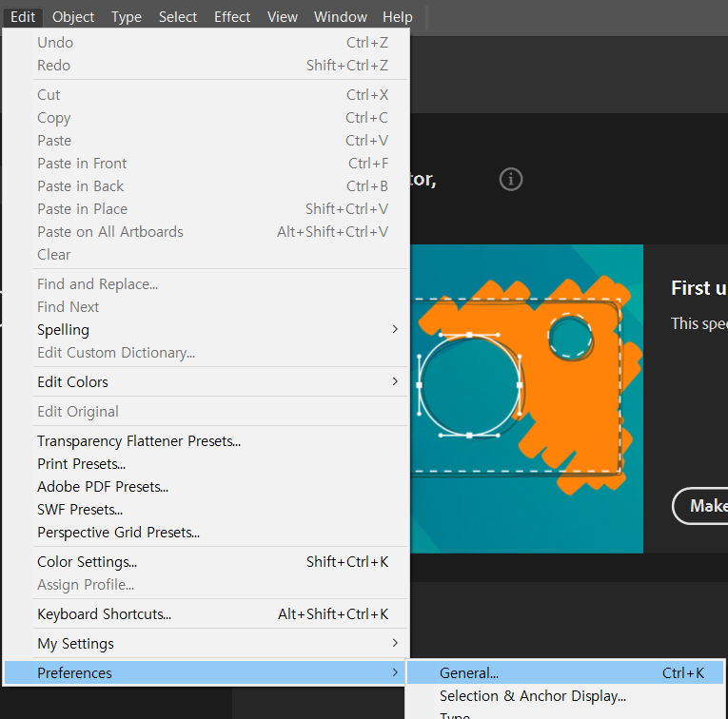Open Adobe PDF Presets…

pyautogui.click(x=207, y=487)
